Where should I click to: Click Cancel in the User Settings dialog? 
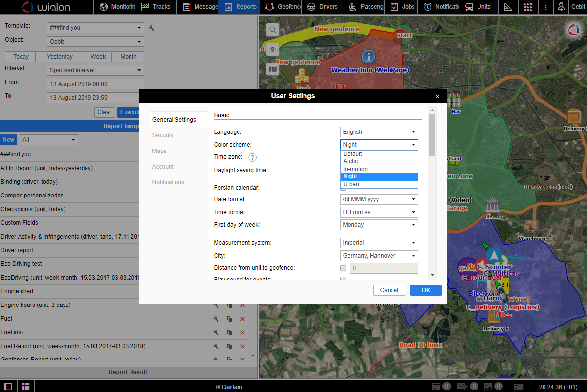coord(389,290)
